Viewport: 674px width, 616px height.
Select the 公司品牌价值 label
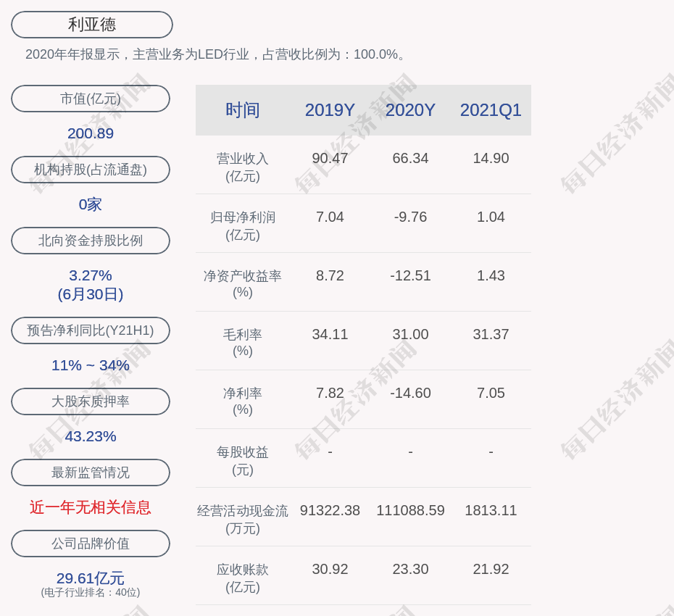(x=91, y=544)
